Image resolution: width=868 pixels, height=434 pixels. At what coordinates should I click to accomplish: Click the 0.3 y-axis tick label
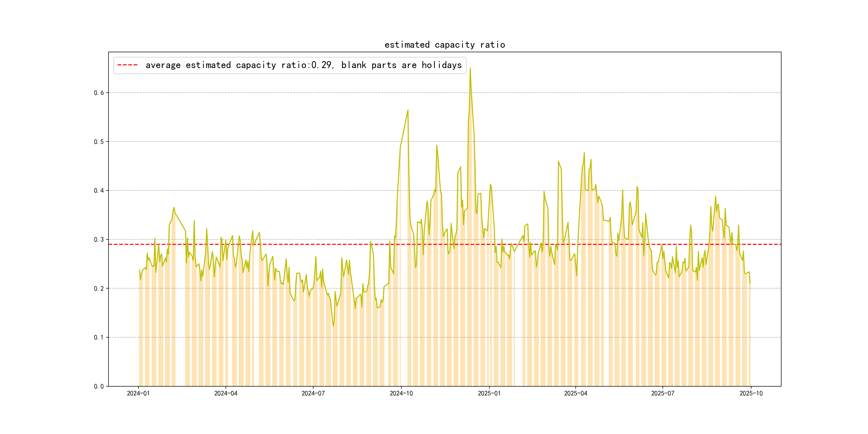tap(99, 240)
